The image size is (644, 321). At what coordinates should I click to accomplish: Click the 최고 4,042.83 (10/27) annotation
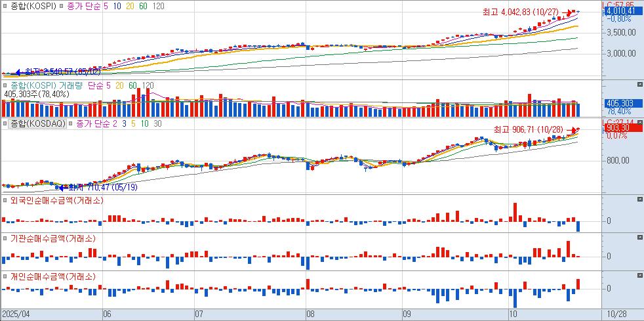(x=521, y=12)
